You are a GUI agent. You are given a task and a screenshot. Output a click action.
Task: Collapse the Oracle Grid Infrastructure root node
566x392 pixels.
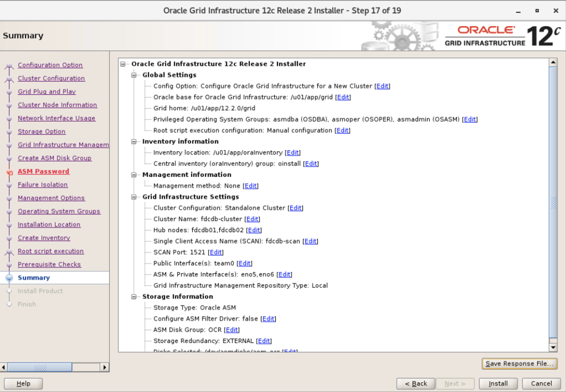pos(122,64)
